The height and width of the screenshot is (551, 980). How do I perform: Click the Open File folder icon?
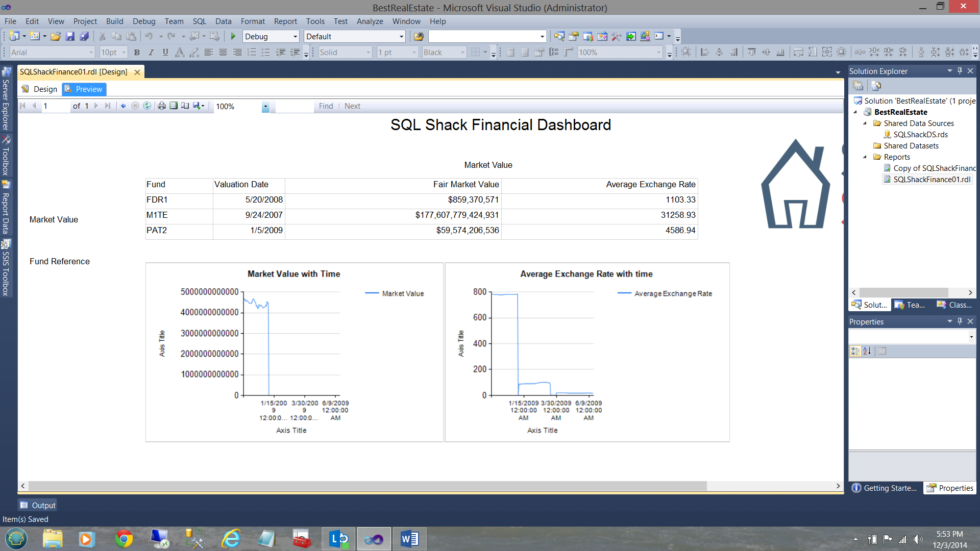(56, 36)
